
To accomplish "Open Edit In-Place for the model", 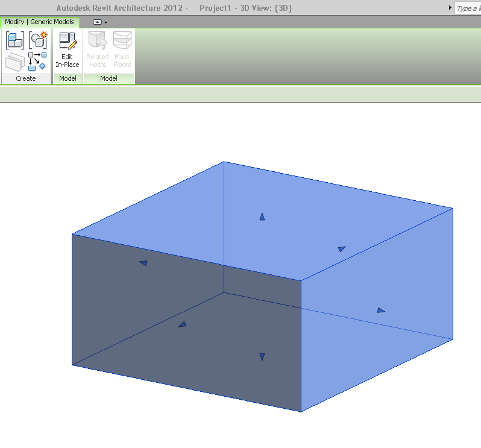I will click(x=68, y=50).
